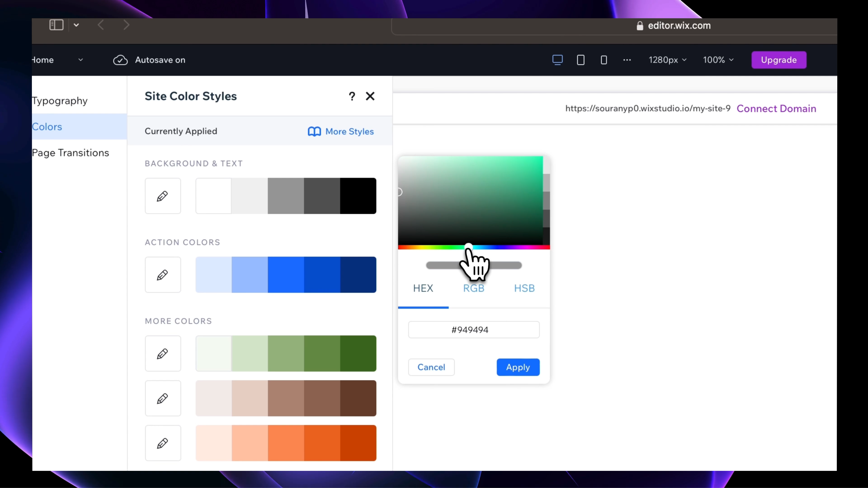Switch color picker to RGB tab
Image resolution: width=868 pixels, height=488 pixels.
click(473, 288)
